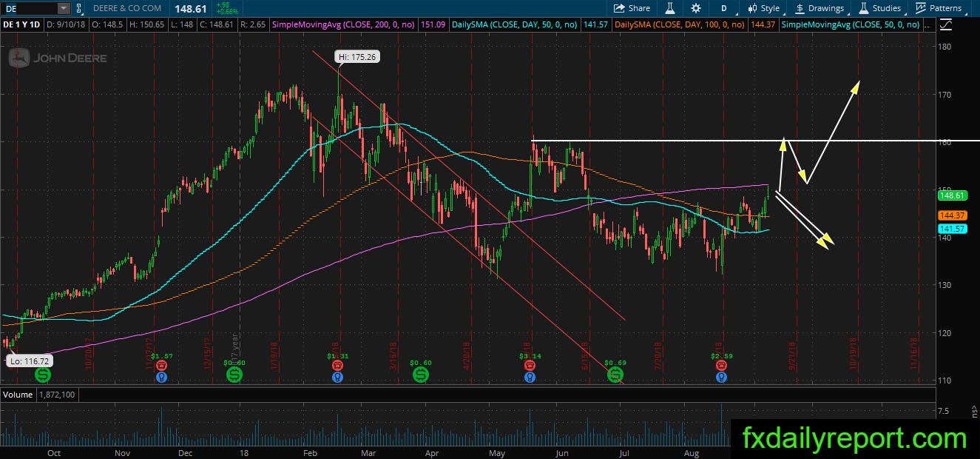The image size is (980, 459).
Task: Click the green 148.61 axis price tag
Action: click(952, 195)
